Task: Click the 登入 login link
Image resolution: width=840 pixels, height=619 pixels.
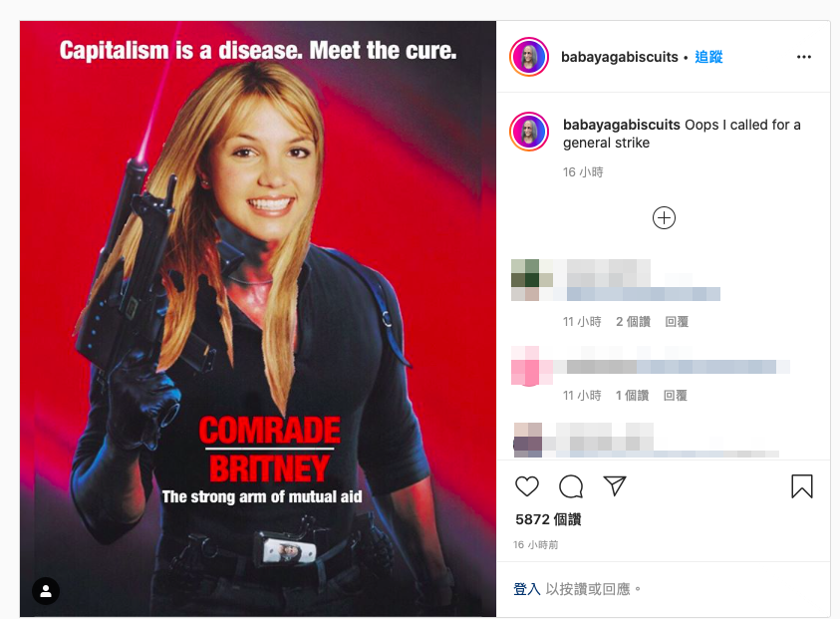Action: point(526,589)
